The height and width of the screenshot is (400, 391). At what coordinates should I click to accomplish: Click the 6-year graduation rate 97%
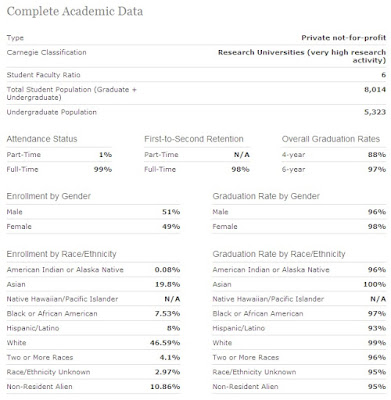[377, 169]
